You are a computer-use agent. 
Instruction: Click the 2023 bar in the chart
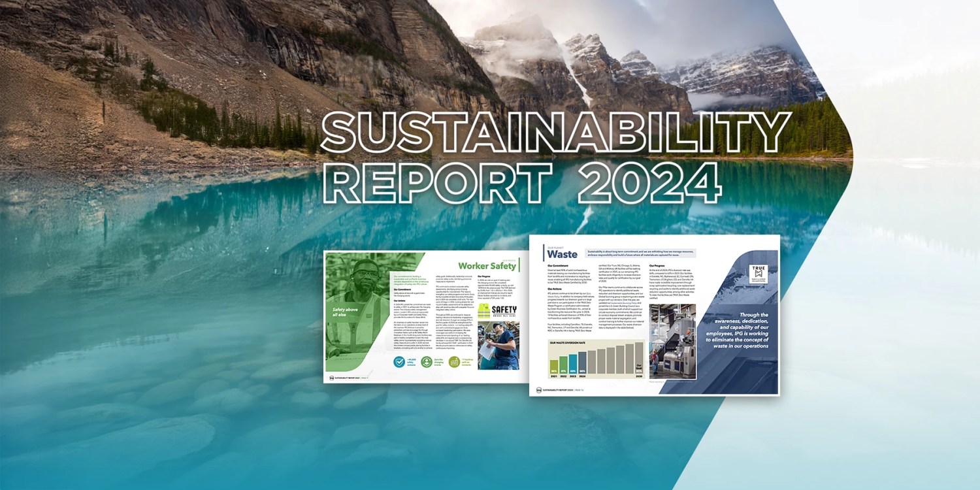573,364
